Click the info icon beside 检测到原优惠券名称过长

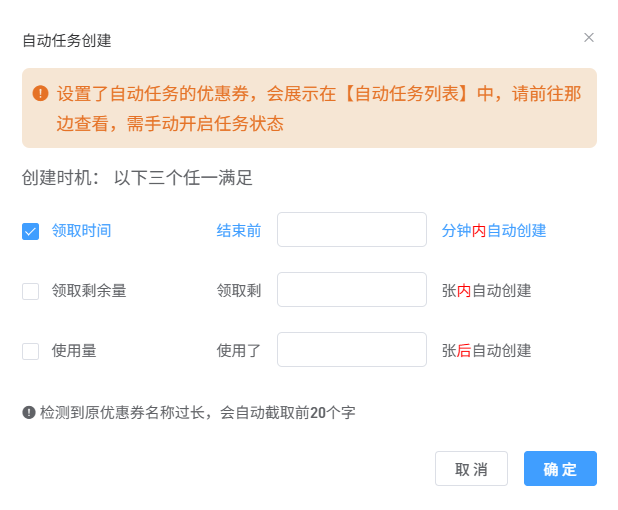pyautogui.click(x=29, y=412)
